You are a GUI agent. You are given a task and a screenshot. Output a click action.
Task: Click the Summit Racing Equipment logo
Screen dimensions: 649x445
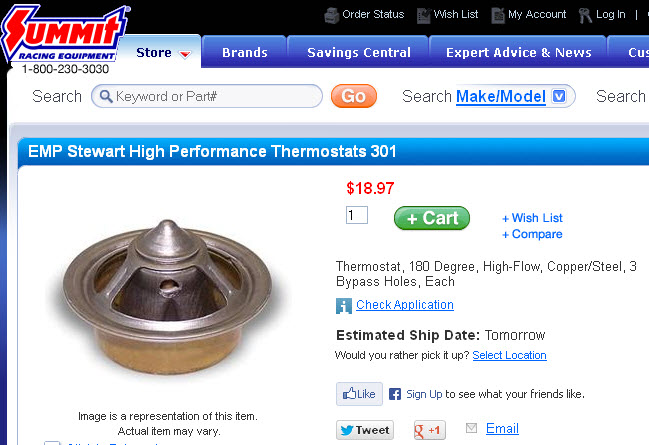[x=64, y=33]
